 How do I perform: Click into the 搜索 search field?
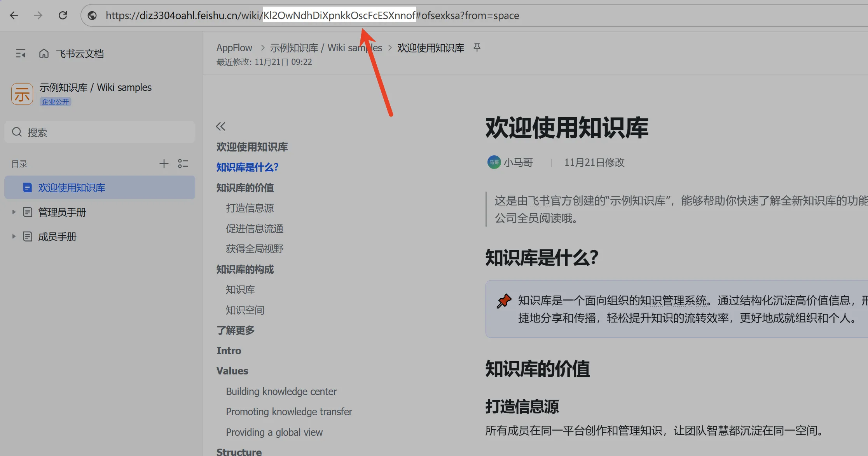click(100, 132)
